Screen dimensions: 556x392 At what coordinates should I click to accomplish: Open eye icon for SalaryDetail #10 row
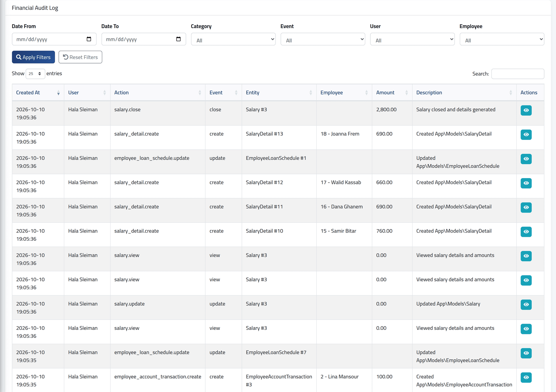(x=526, y=232)
